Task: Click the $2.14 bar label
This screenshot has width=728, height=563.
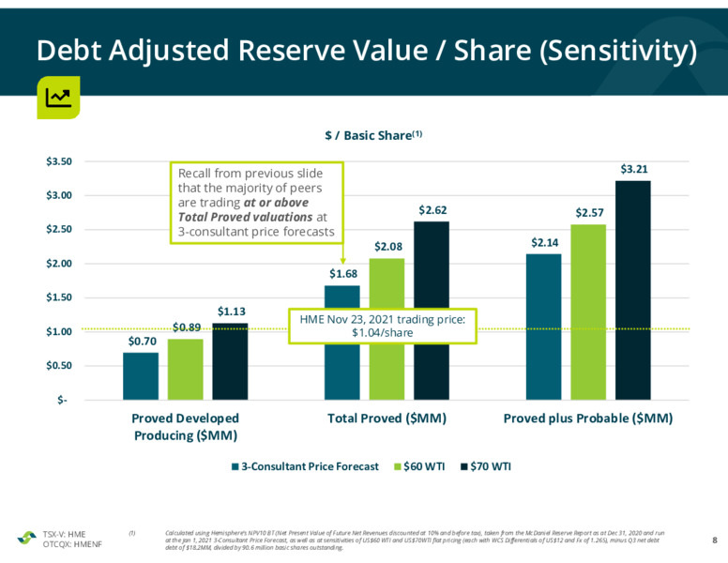Action: pyautogui.click(x=545, y=242)
